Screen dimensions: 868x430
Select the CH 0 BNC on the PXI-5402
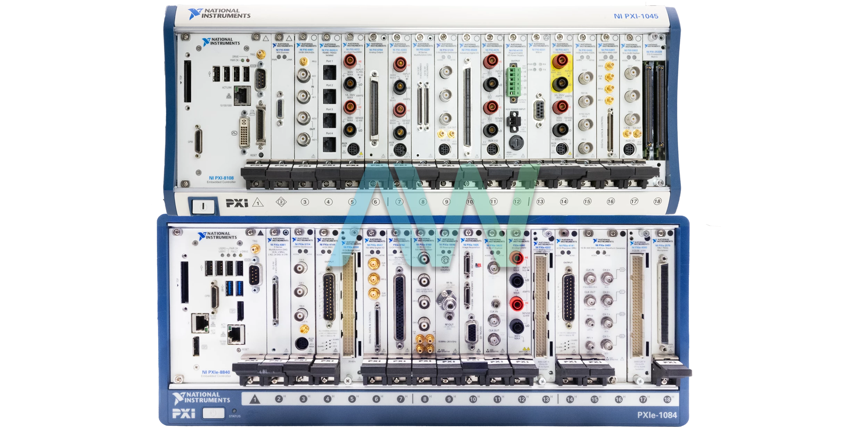(x=585, y=78)
